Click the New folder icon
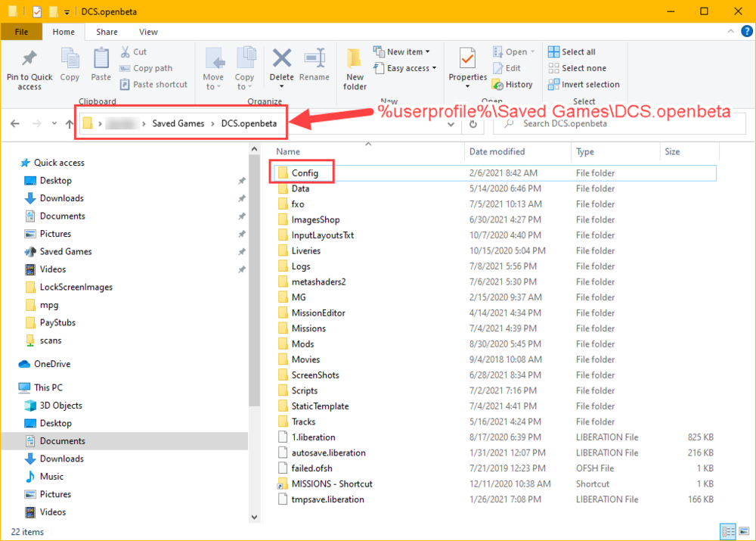This screenshot has width=756, height=541. click(x=355, y=59)
